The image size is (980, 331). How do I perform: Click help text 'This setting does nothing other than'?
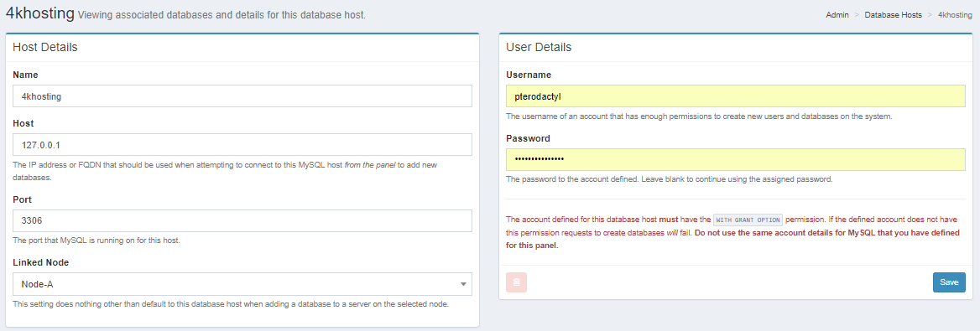coord(232,304)
